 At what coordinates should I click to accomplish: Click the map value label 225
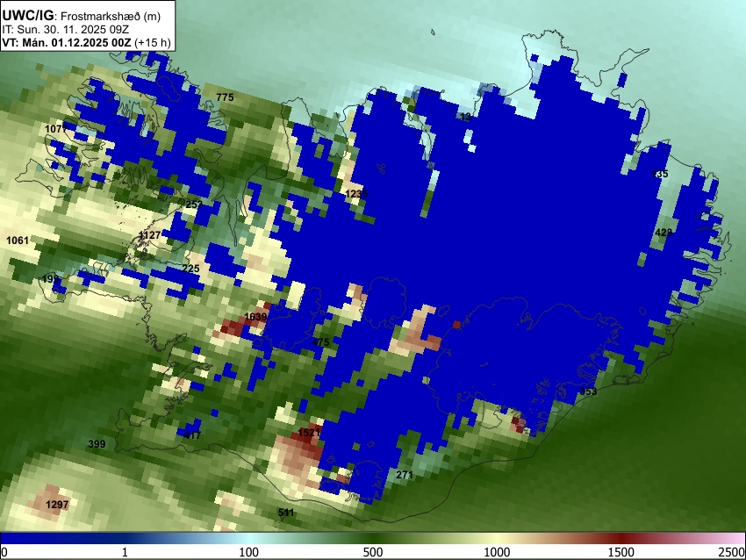190,269
